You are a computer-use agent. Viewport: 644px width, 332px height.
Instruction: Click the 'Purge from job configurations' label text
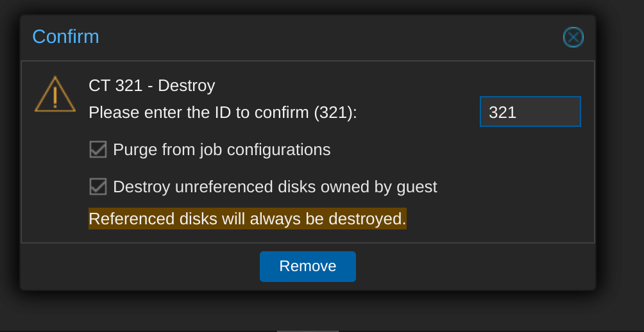tap(221, 150)
